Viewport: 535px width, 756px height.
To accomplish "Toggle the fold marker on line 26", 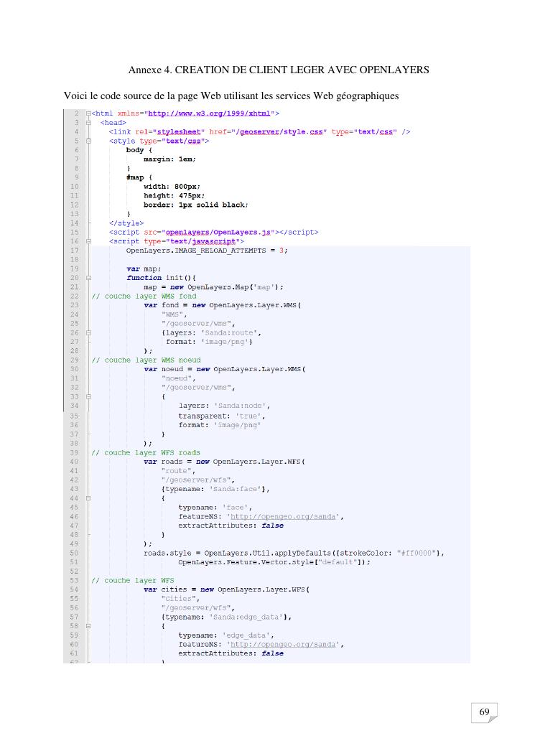I will tap(88, 332).
